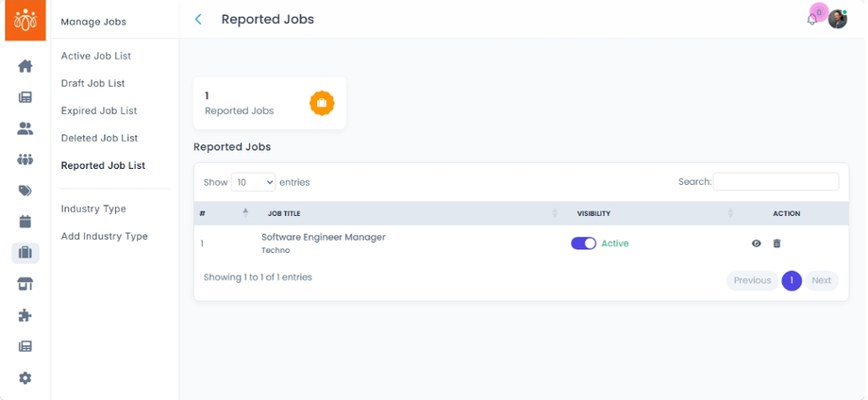The image size is (868, 400).
Task: Open the entries-per-page dropdown
Action: pyautogui.click(x=253, y=182)
